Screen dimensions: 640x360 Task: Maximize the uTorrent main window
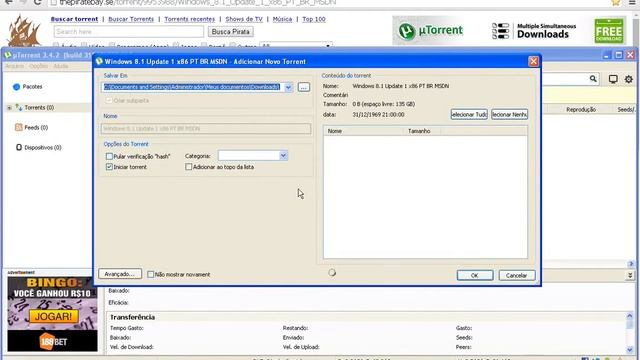tap(618, 55)
